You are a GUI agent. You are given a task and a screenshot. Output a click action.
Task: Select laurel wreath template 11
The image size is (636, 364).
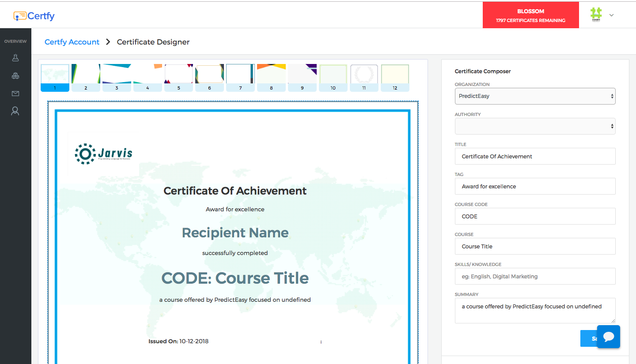pos(364,78)
